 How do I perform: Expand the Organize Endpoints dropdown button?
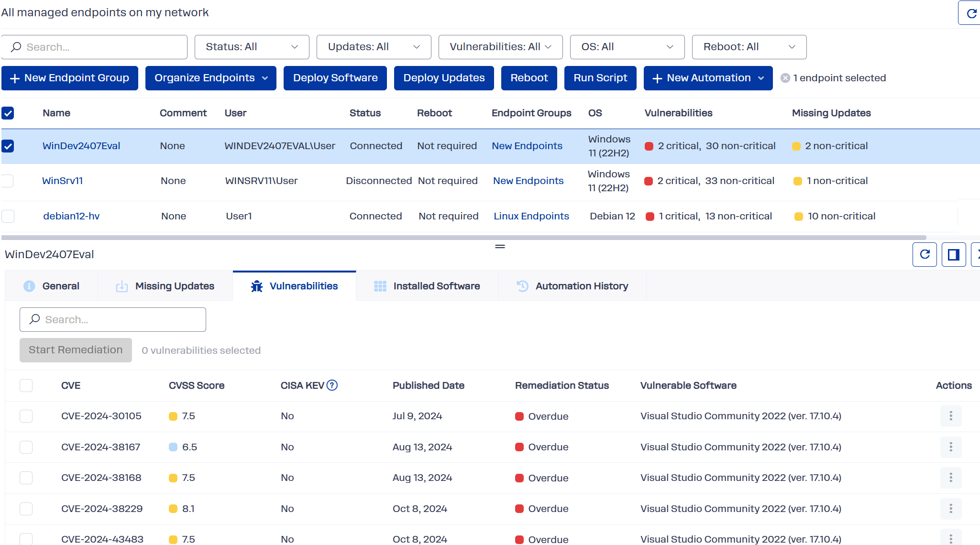click(211, 78)
